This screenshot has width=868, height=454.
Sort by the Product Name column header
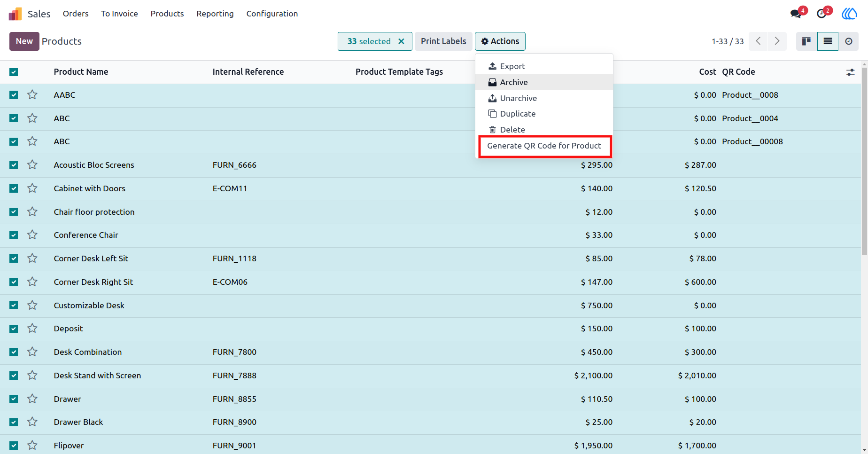(x=81, y=72)
